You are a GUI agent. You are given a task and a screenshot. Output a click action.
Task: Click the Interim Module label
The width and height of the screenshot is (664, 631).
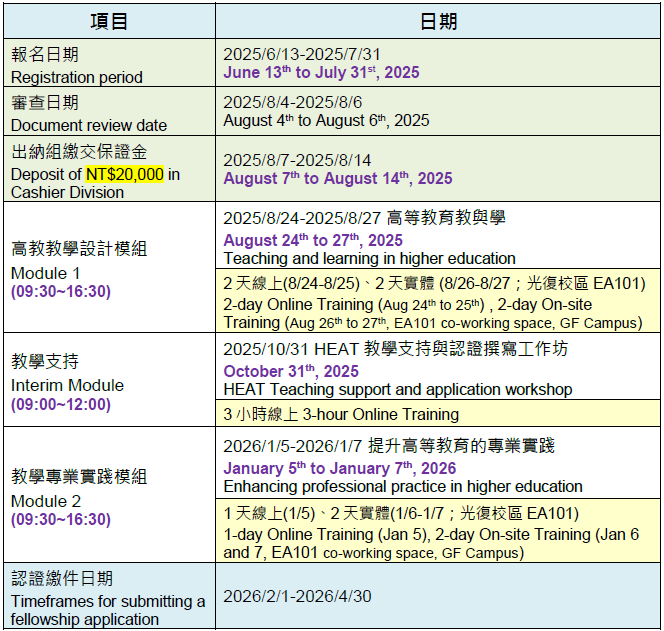67,385
